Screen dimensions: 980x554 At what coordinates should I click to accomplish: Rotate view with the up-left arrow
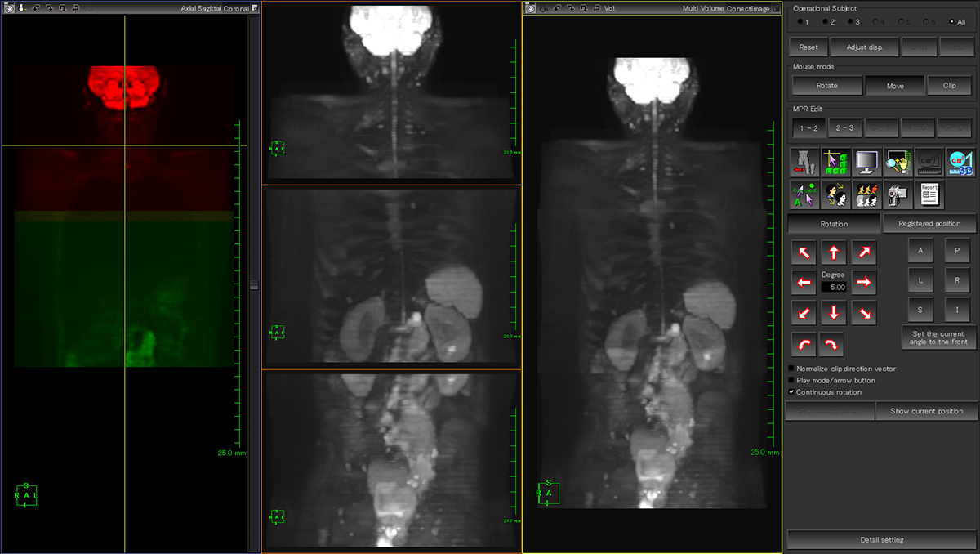pyautogui.click(x=804, y=252)
